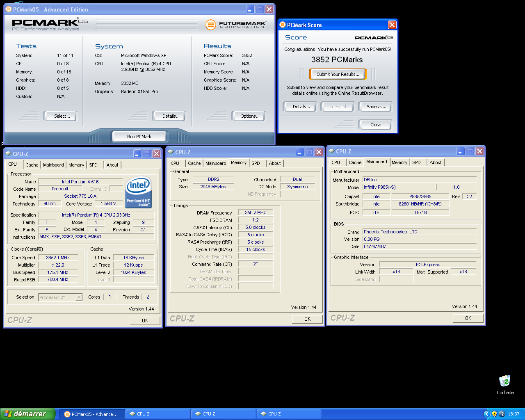Activate the first CPU-Z taskbar button
Screen dimensions: 525x420
(x=157, y=414)
